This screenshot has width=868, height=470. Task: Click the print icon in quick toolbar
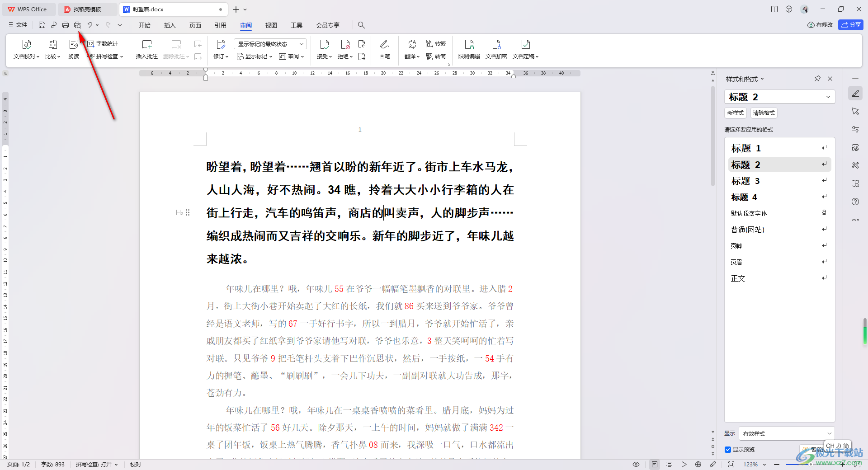click(66, 25)
